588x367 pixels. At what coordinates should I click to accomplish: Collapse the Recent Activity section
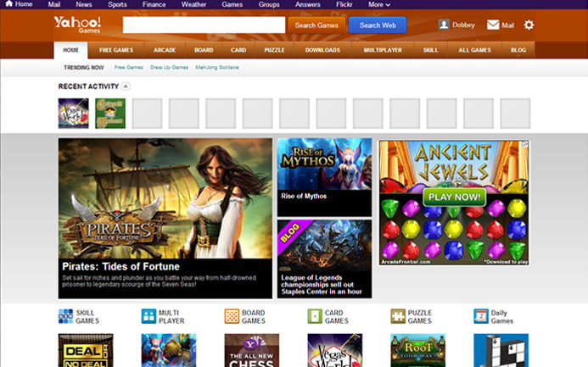click(x=126, y=86)
